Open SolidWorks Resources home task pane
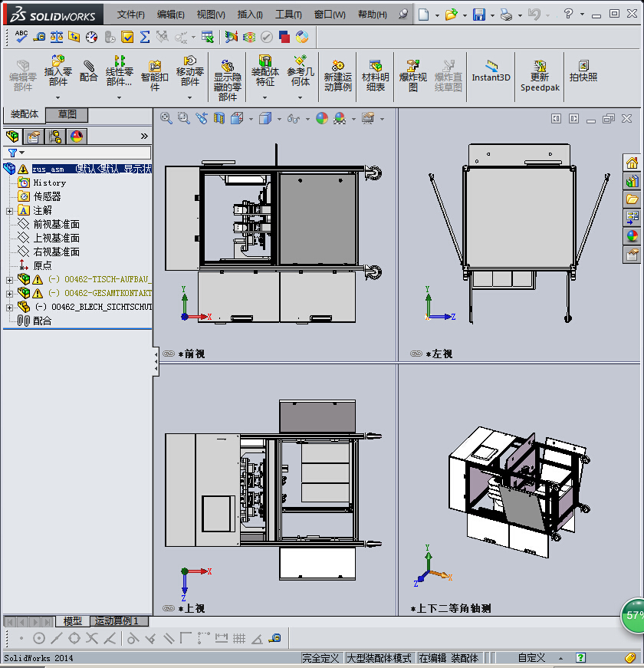Image resolution: width=644 pixels, height=668 pixels. (x=632, y=163)
